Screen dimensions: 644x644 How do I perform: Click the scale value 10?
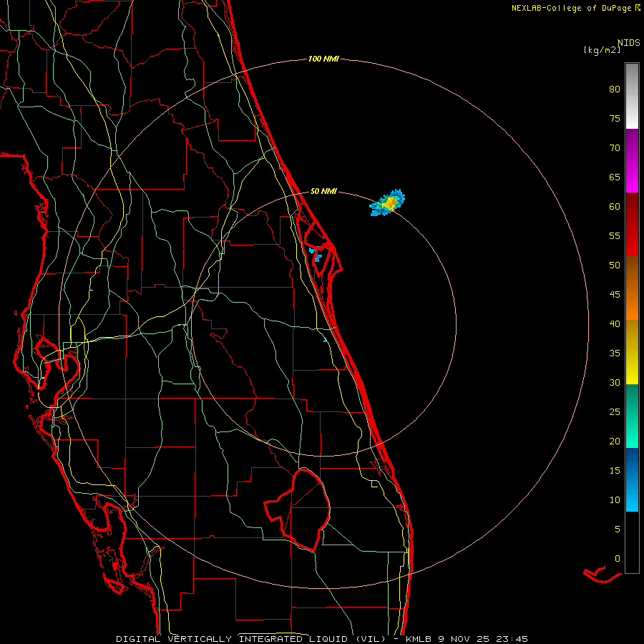tap(615, 500)
